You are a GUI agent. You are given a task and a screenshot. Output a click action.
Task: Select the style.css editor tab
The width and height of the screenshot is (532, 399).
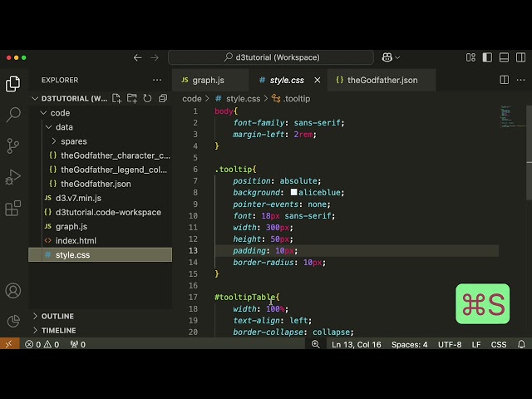point(287,80)
